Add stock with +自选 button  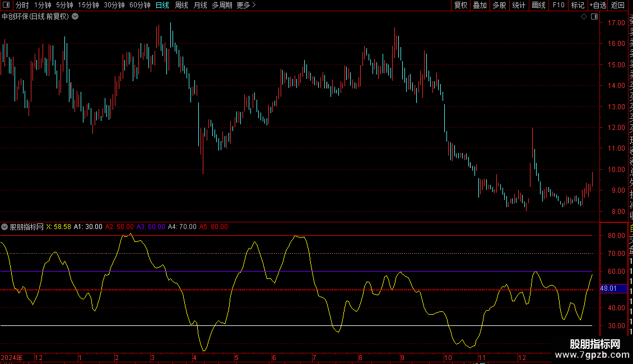(x=598, y=5)
